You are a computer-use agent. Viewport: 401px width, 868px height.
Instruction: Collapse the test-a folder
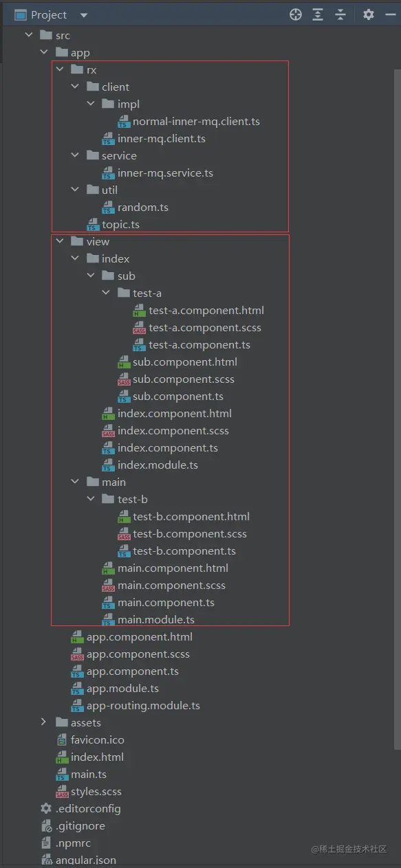[106, 293]
